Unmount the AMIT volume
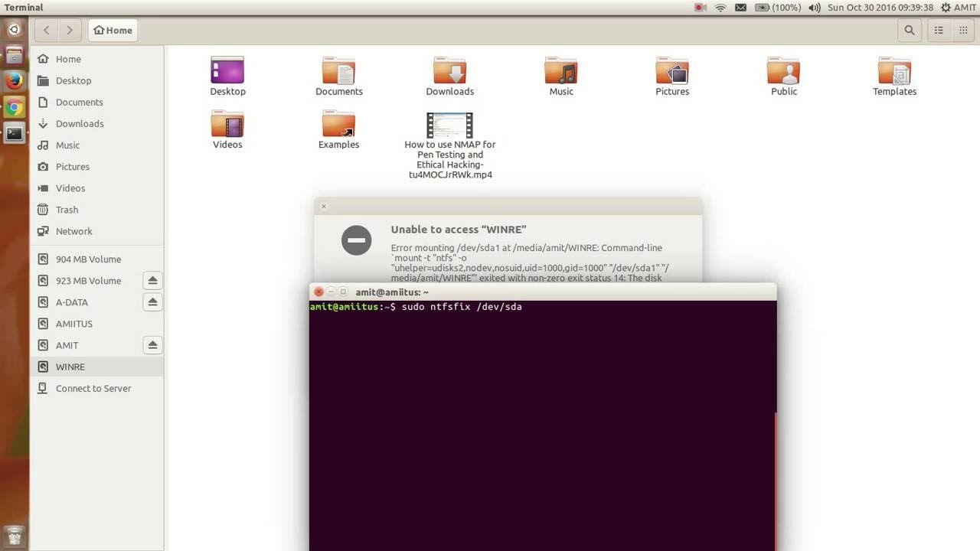Image resolution: width=980 pixels, height=551 pixels. pyautogui.click(x=152, y=345)
